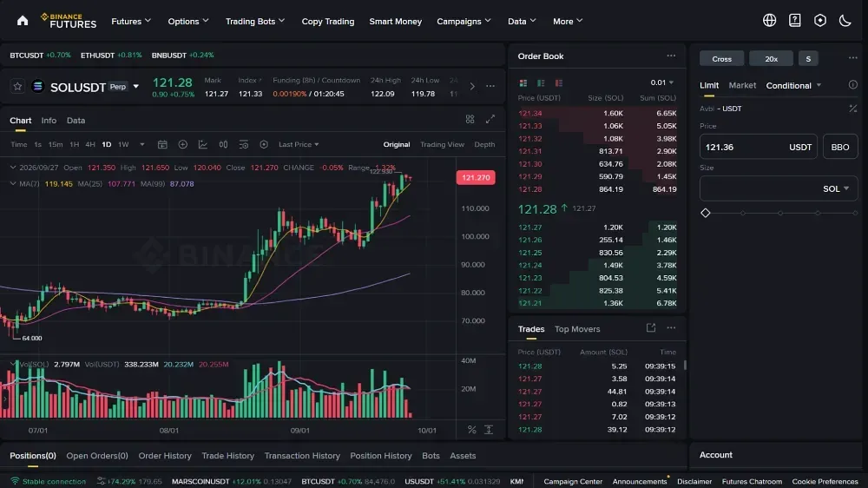Open Order Book more options
The height and width of the screenshot is (488, 868).
(x=671, y=56)
